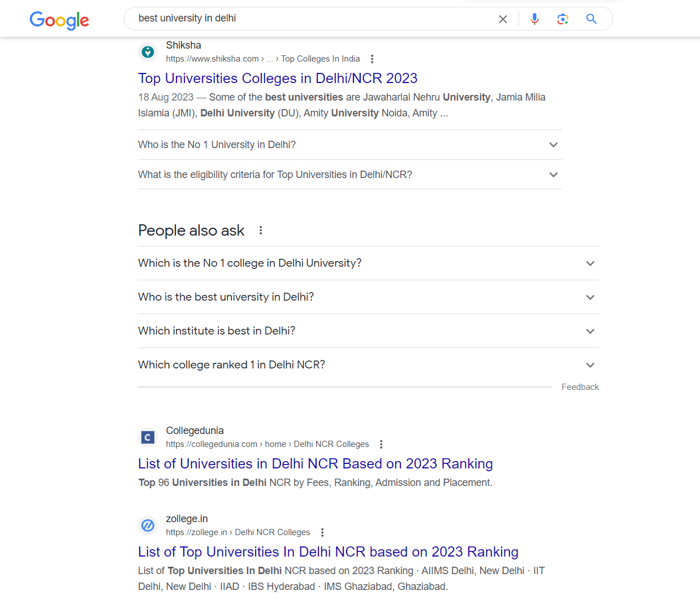
Task: Start voice search with microphone icon
Action: (534, 19)
